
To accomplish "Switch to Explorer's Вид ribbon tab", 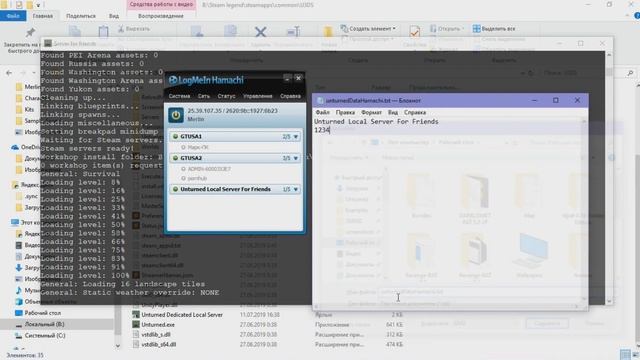I will coord(114,16).
